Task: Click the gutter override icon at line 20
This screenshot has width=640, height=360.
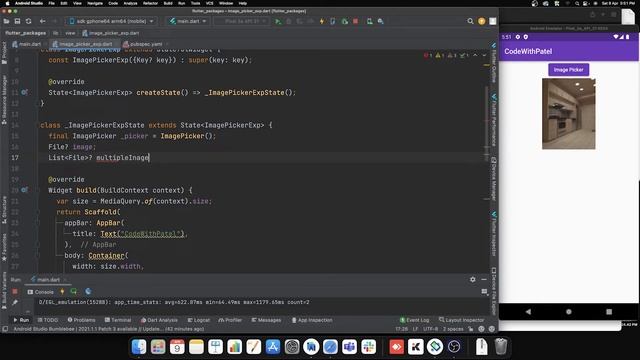Action: point(24,190)
